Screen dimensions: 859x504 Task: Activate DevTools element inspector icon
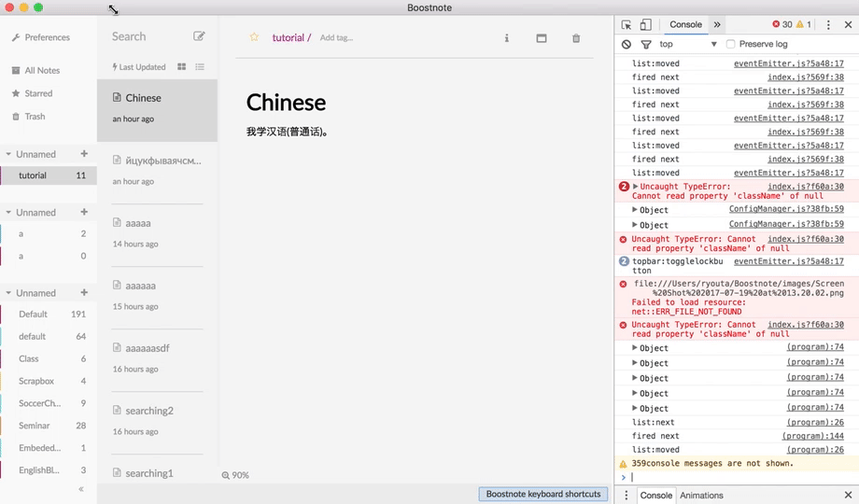click(x=627, y=24)
